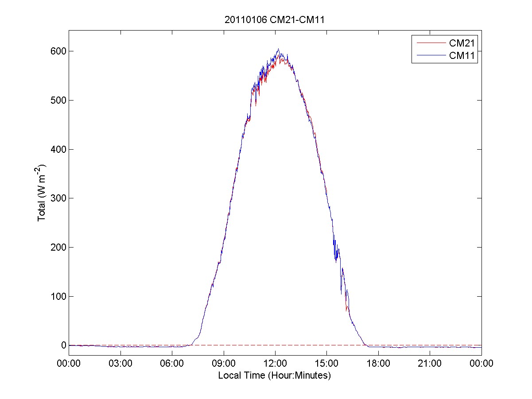The height and width of the screenshot is (399, 532).
Task: Click the 06:00 x-axis tick label
Action: click(172, 364)
